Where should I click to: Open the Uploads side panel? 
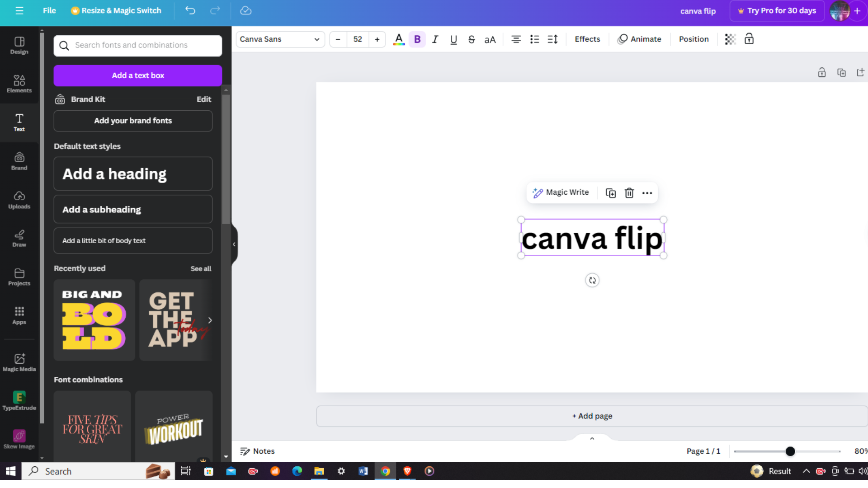pyautogui.click(x=19, y=200)
